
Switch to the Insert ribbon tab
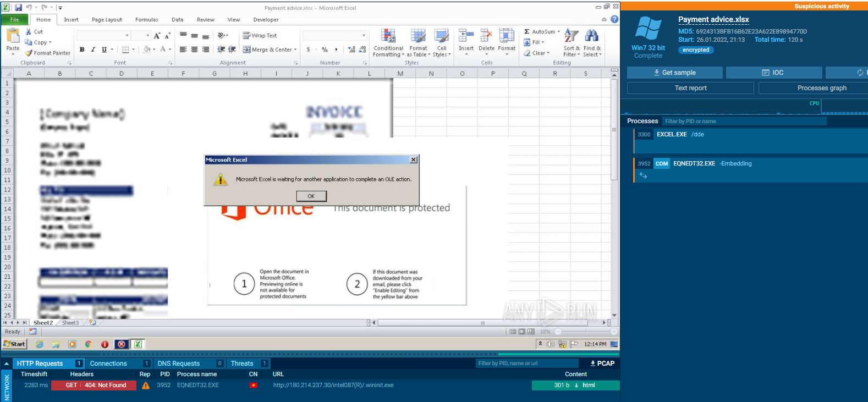tap(71, 20)
